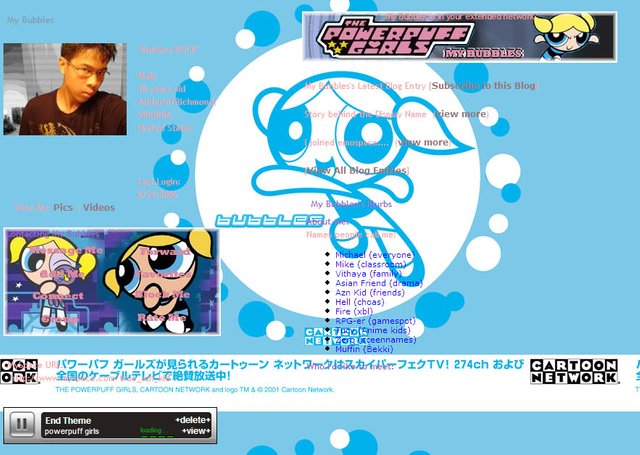Click Add Me in the contact box
Screen dimensions: 640x455
[62, 274]
